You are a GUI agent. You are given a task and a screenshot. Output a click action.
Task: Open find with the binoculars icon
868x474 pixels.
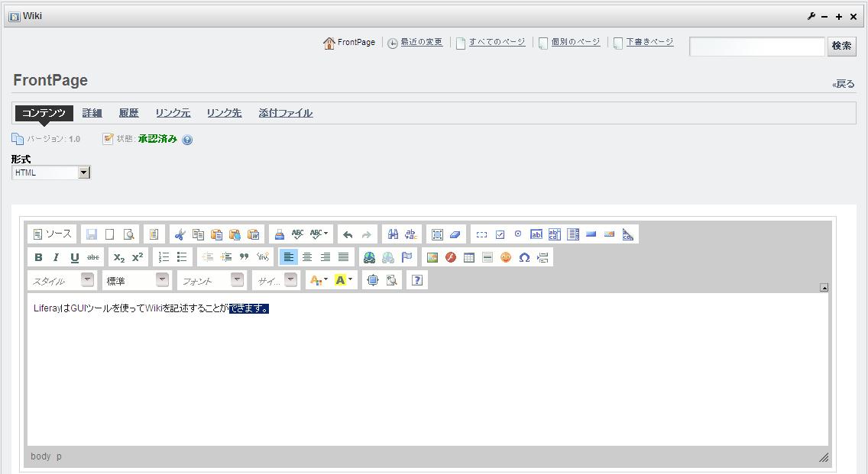tap(393, 234)
